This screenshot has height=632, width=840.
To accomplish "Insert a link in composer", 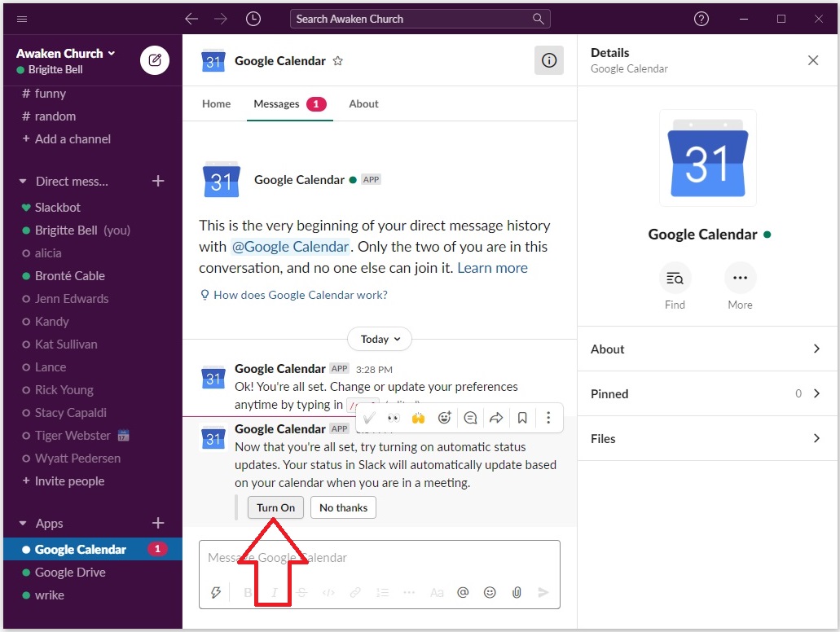I will coord(355,592).
